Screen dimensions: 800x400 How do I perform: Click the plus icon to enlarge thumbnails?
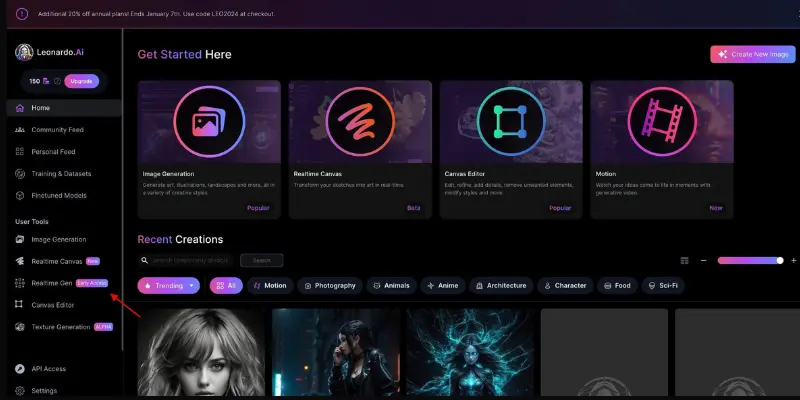pos(793,261)
